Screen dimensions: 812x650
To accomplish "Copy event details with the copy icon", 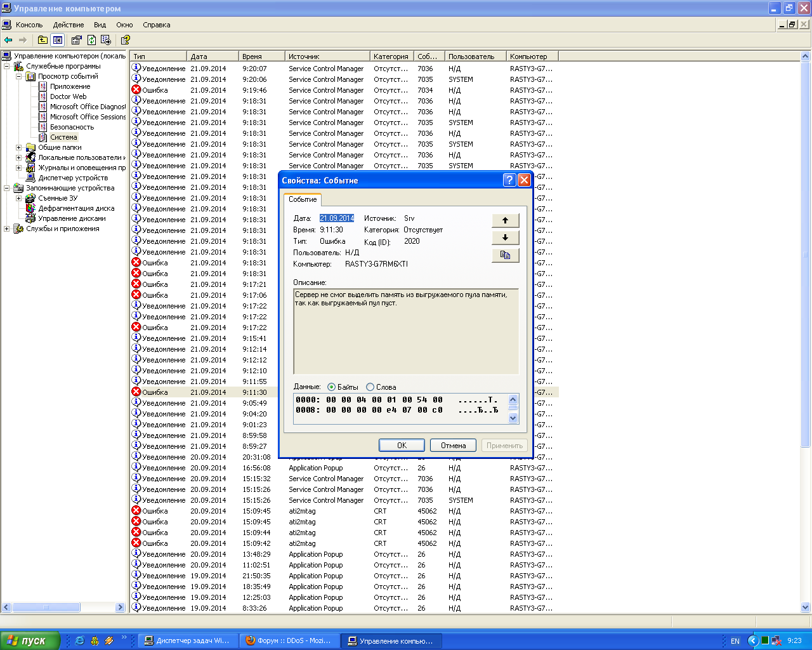I will point(506,255).
